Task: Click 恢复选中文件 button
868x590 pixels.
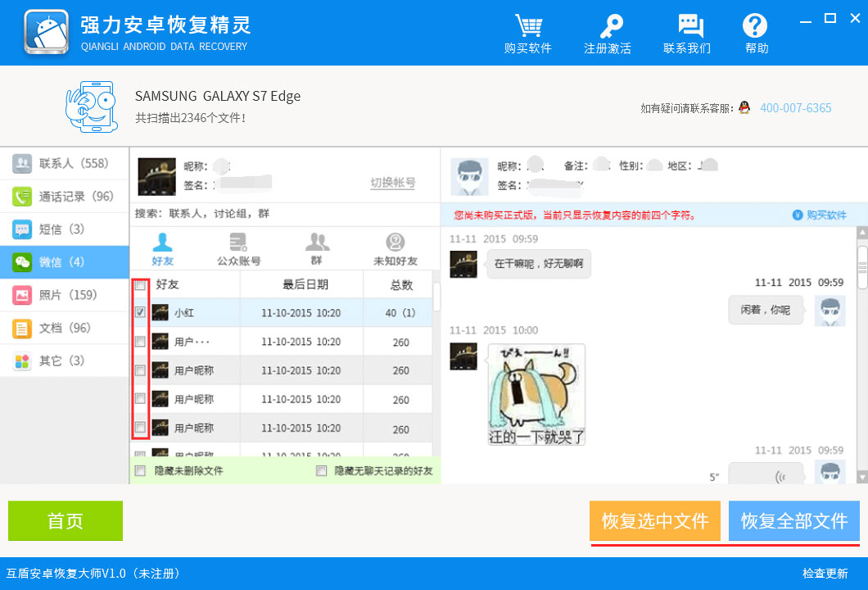Action: tap(654, 521)
